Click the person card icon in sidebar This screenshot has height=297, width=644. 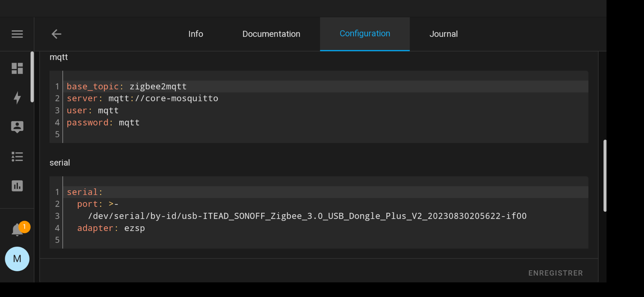[17, 127]
